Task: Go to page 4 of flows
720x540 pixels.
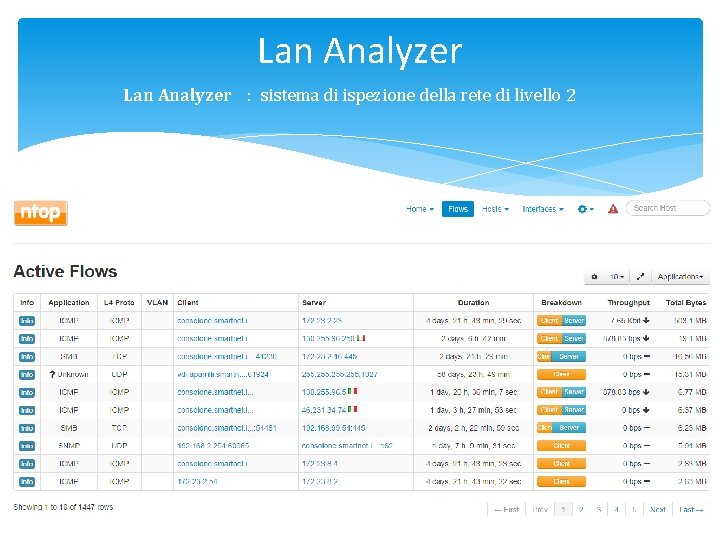Action: tap(617, 509)
